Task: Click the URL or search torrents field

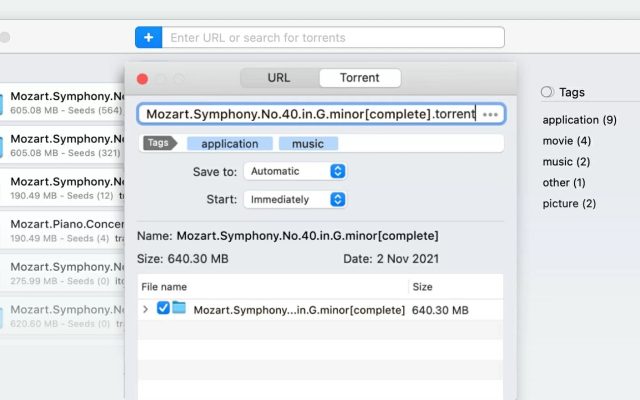Action: (x=333, y=38)
